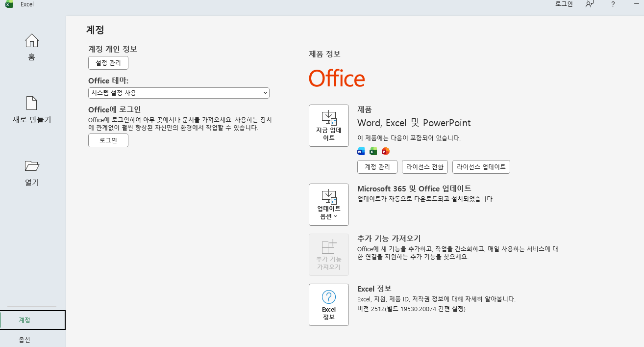Click the 업데이트가 자동으로 다운로드되고 설치되었습니다 text

425,199
